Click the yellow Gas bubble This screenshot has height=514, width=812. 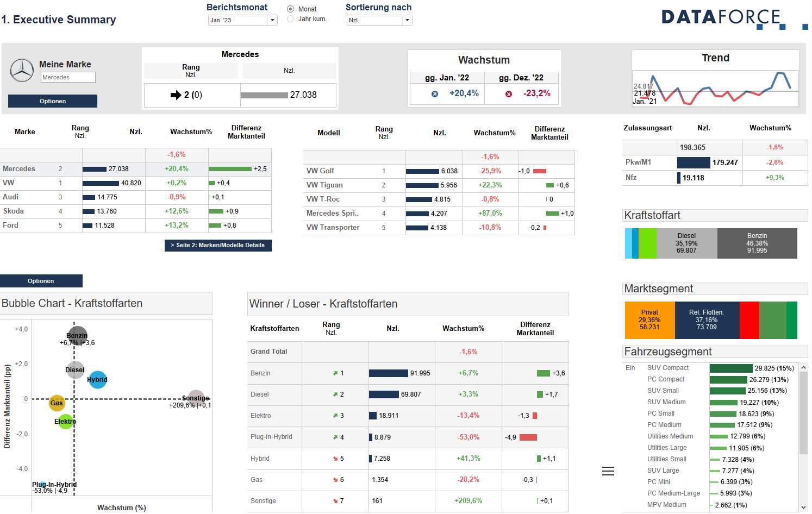57,403
